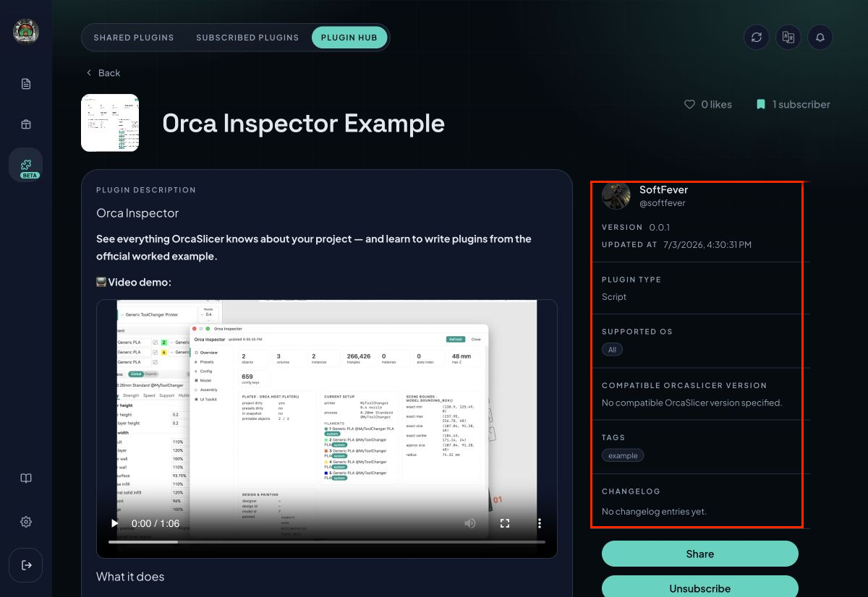Seek the video progress bar
The width and height of the screenshot is (868, 597).
[x=327, y=541]
